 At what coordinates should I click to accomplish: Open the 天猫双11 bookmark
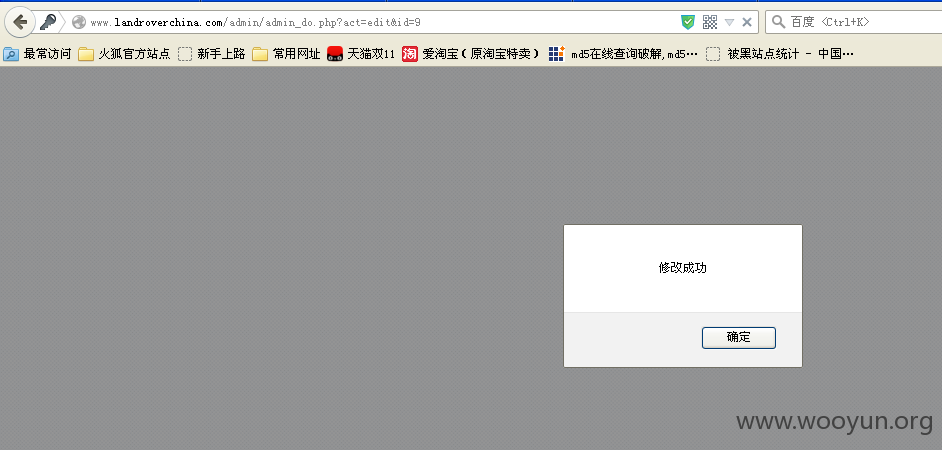tap(360, 54)
